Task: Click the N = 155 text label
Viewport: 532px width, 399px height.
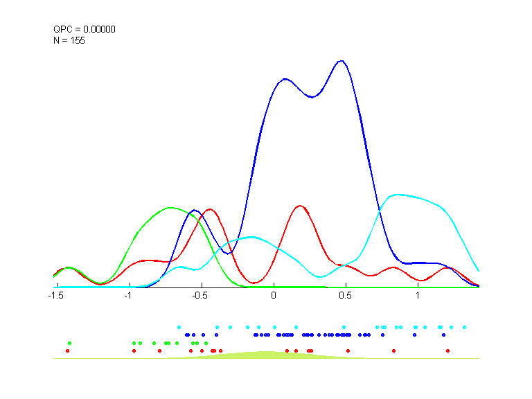Action: [x=69, y=40]
